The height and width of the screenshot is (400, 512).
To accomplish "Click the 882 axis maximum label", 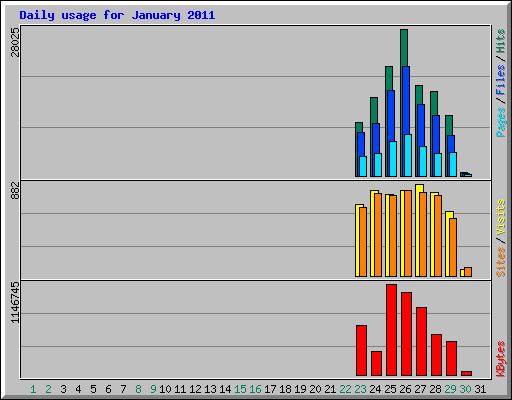I will (x=15, y=190).
